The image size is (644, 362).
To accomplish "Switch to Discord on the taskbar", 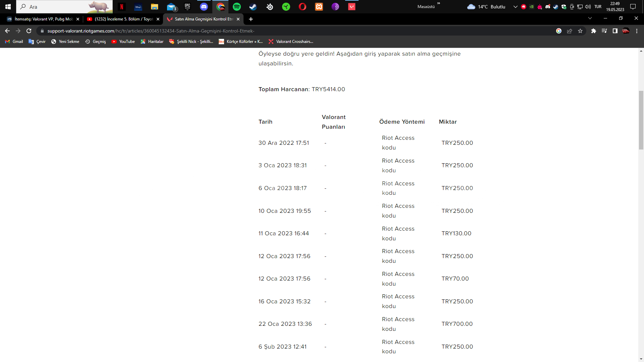I will [x=204, y=7].
